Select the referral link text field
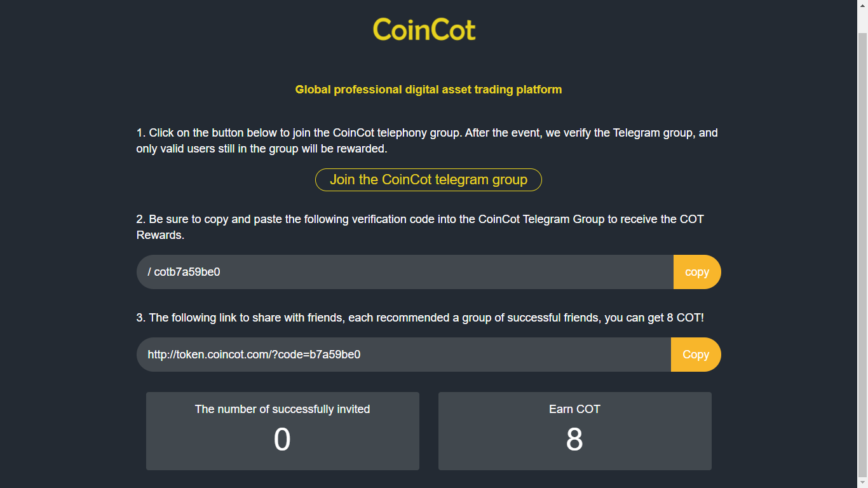Viewport: 868px width, 488px height. 403,355
